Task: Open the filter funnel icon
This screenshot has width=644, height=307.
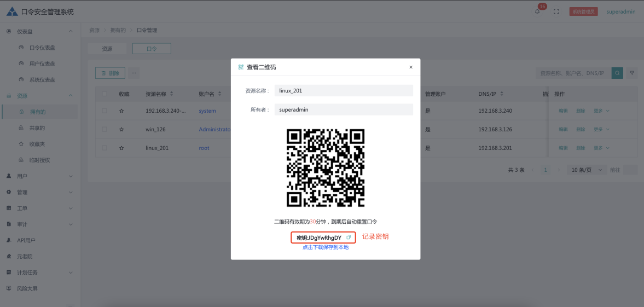Action: coord(632,73)
